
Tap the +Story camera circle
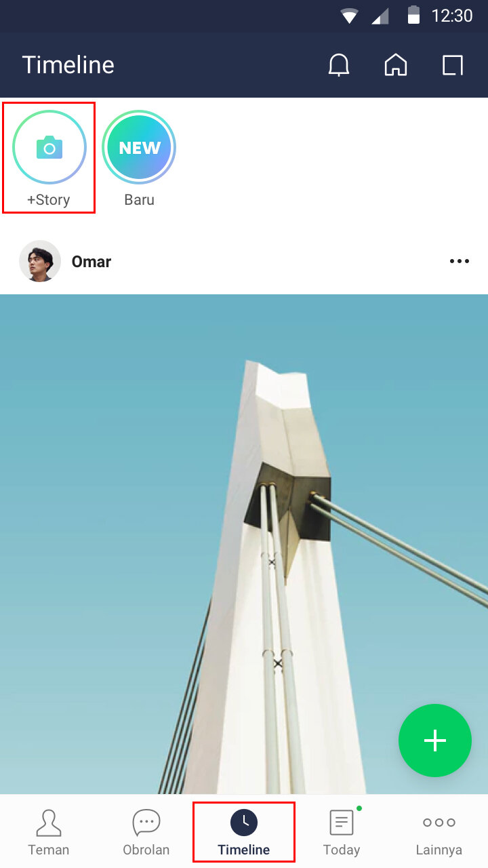click(49, 147)
